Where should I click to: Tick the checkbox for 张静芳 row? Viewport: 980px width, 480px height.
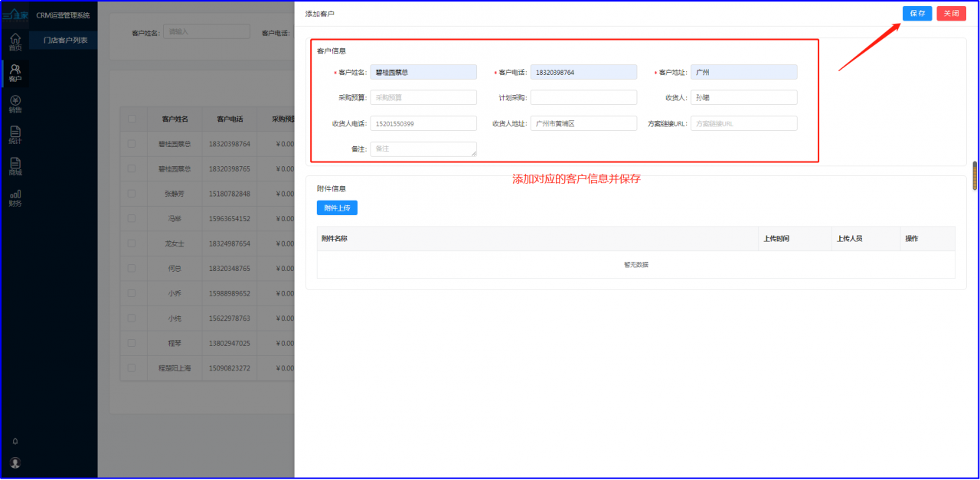click(x=132, y=194)
